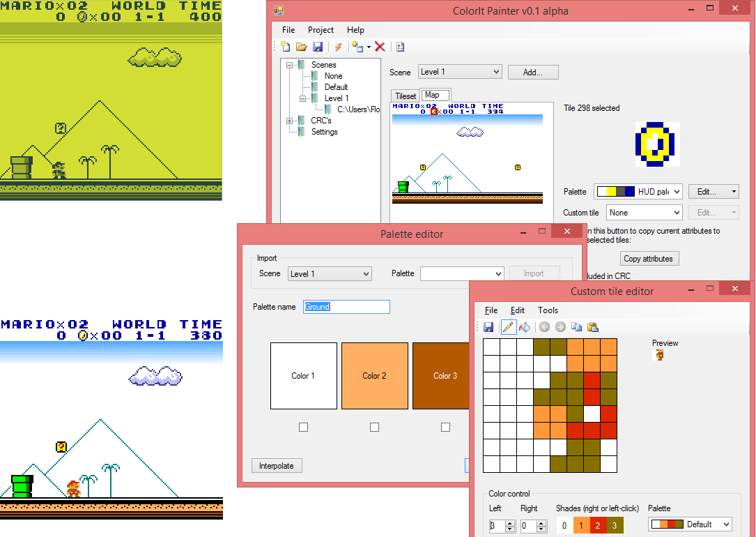Open the Scene dropdown in Palette editor
This screenshot has width=756, height=537.
(330, 274)
